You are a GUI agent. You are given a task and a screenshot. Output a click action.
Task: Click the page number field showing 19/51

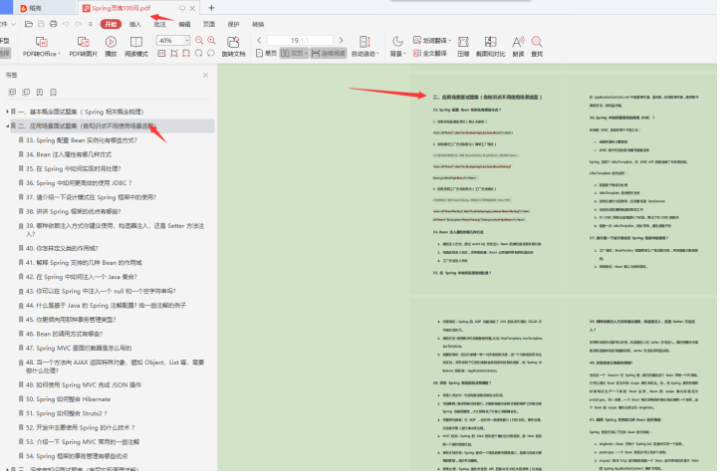click(300, 40)
